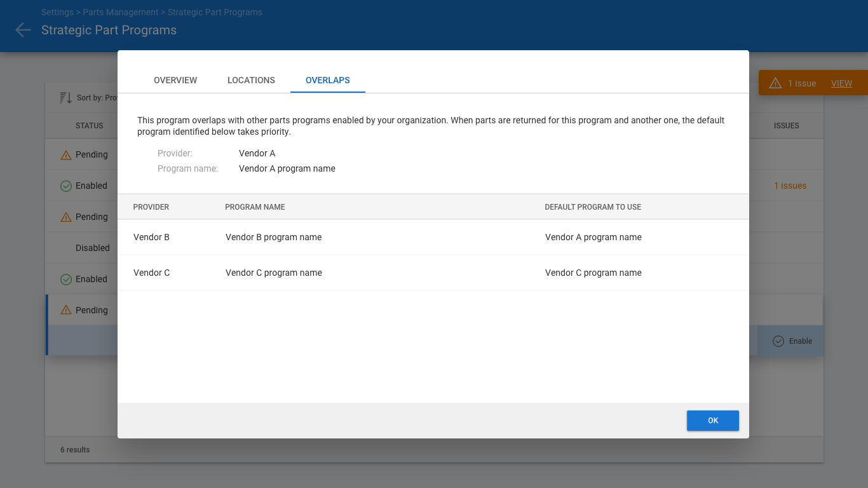Click the back arrow icon in header

click(23, 30)
